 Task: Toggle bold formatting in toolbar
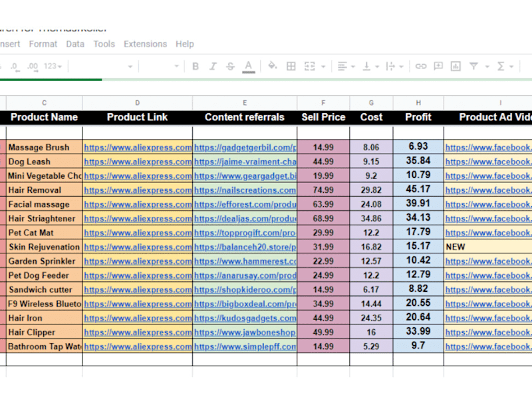(x=196, y=66)
